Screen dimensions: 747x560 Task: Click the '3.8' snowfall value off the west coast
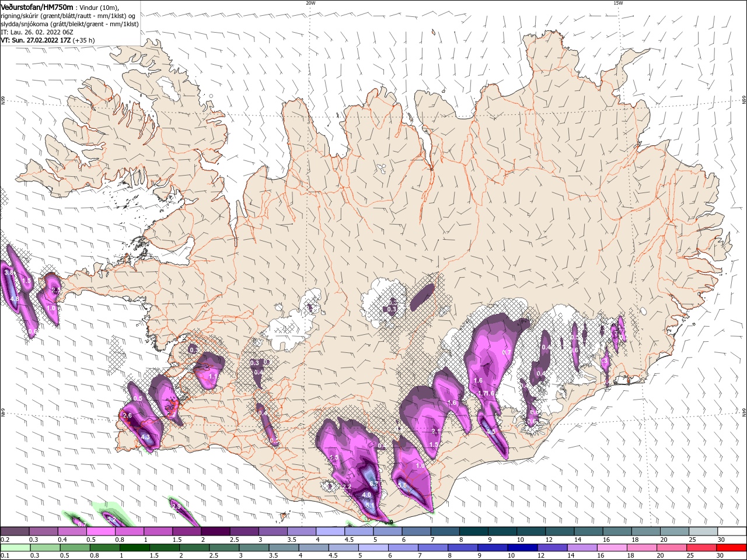coord(9,272)
